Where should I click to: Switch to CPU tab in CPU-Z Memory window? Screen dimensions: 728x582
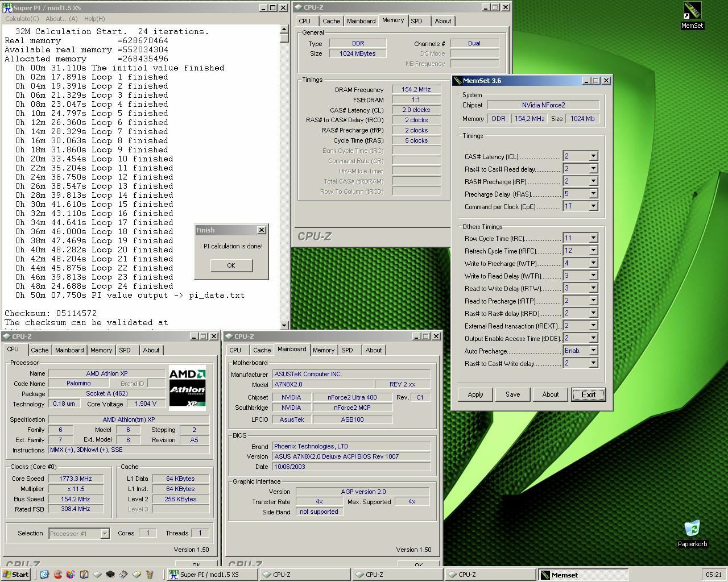pyautogui.click(x=305, y=21)
